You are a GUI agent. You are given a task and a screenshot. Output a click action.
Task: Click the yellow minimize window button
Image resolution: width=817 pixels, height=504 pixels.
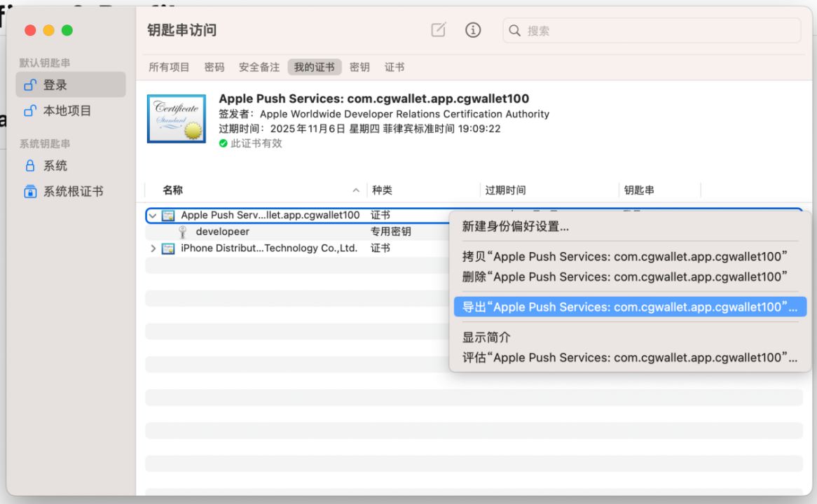[x=49, y=30]
